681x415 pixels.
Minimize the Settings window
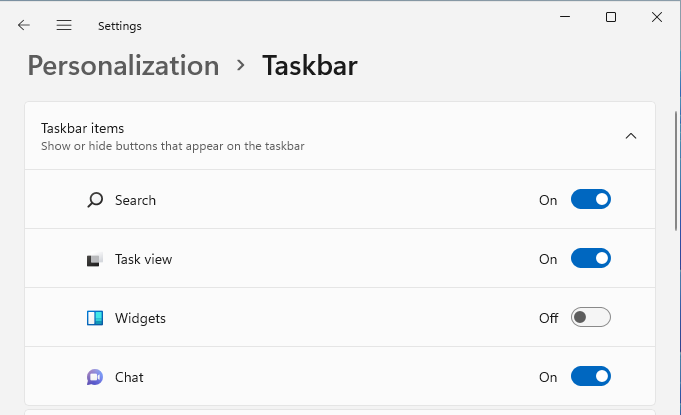coord(565,17)
